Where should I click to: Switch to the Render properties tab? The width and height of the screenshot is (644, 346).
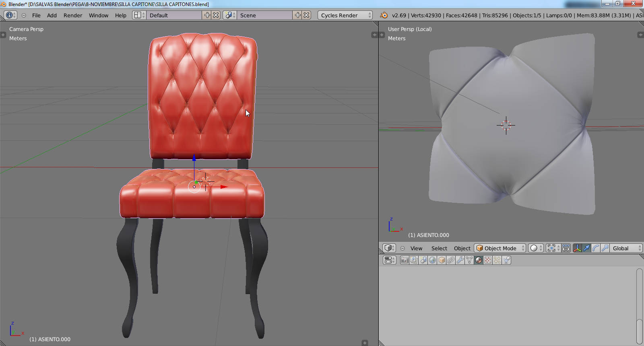pyautogui.click(x=405, y=260)
